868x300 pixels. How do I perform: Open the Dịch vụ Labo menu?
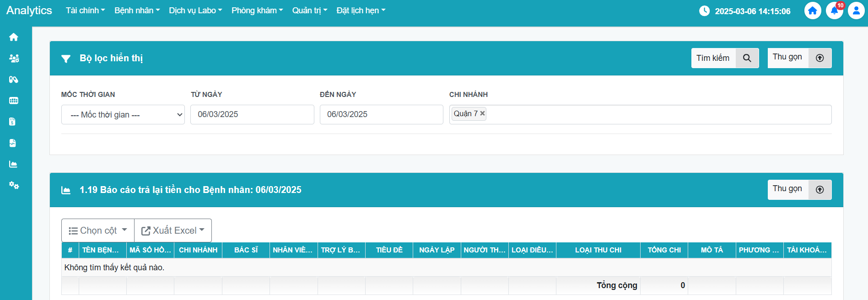click(x=195, y=11)
